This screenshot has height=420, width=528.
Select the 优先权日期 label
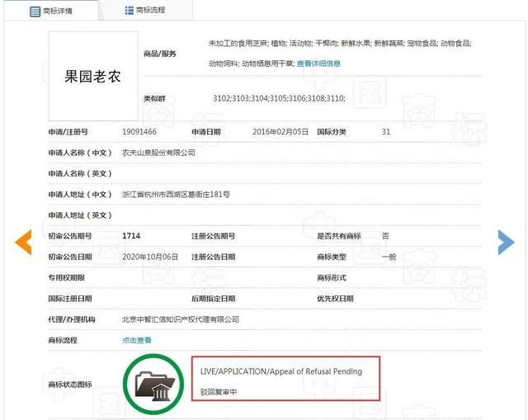335,299
